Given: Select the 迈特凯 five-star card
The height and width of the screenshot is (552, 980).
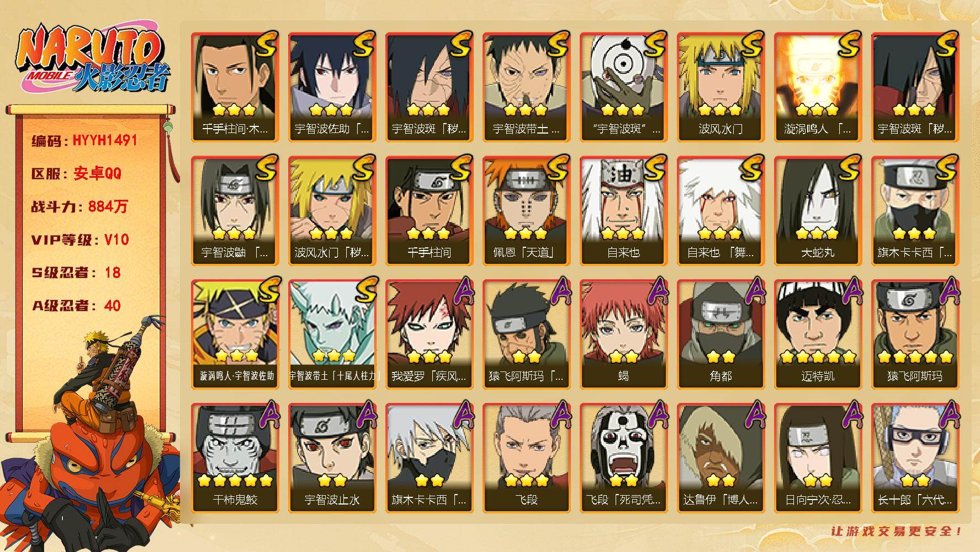Looking at the screenshot, I should point(818,335).
